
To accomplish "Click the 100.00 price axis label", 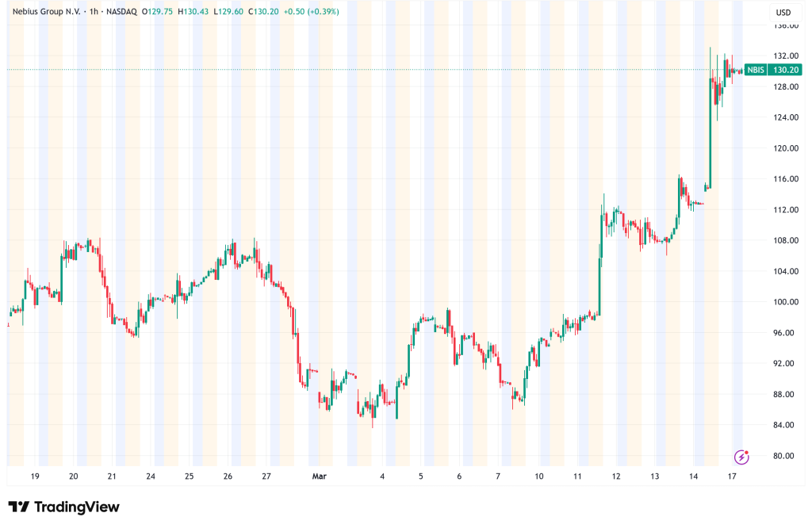I will (785, 302).
